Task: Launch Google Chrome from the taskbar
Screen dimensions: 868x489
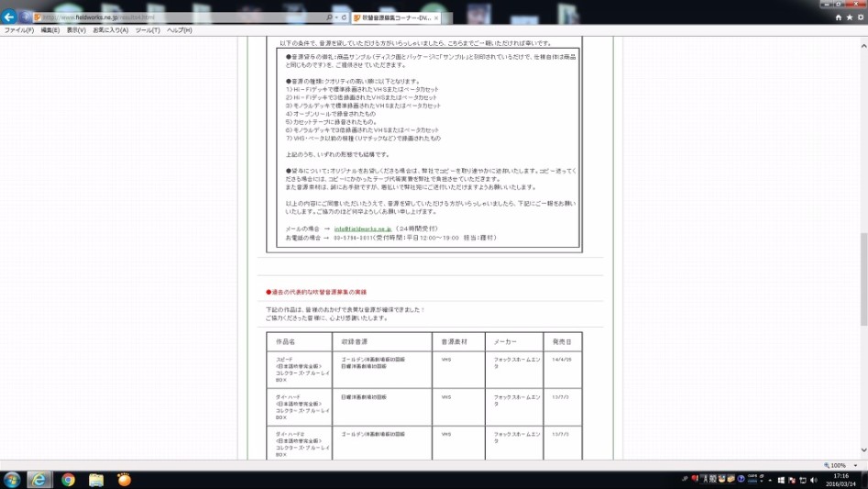Action: click(x=68, y=480)
